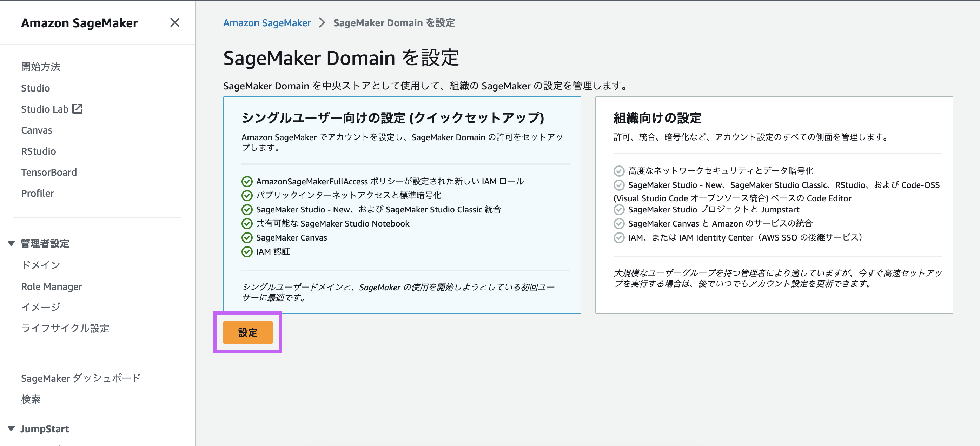Click grey check icon beside SageMaker Canvas と Amazon
The height and width of the screenshot is (446, 980).
pos(619,224)
